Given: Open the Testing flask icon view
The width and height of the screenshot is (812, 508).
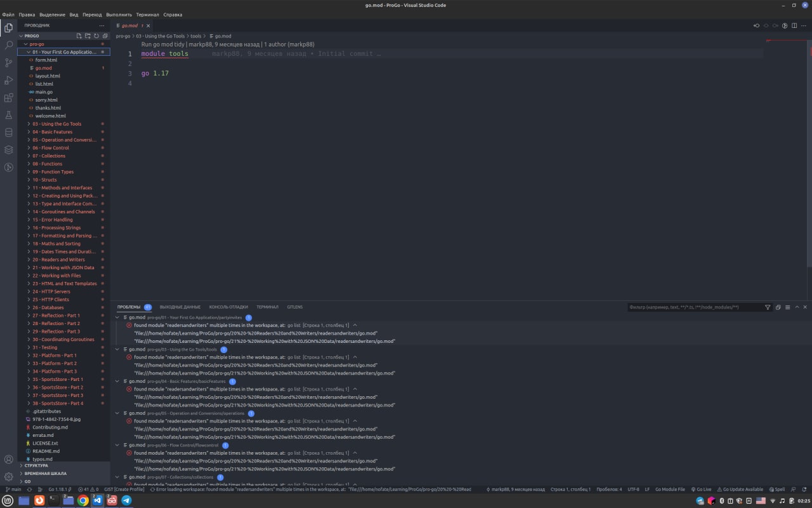Looking at the screenshot, I should click(8, 115).
